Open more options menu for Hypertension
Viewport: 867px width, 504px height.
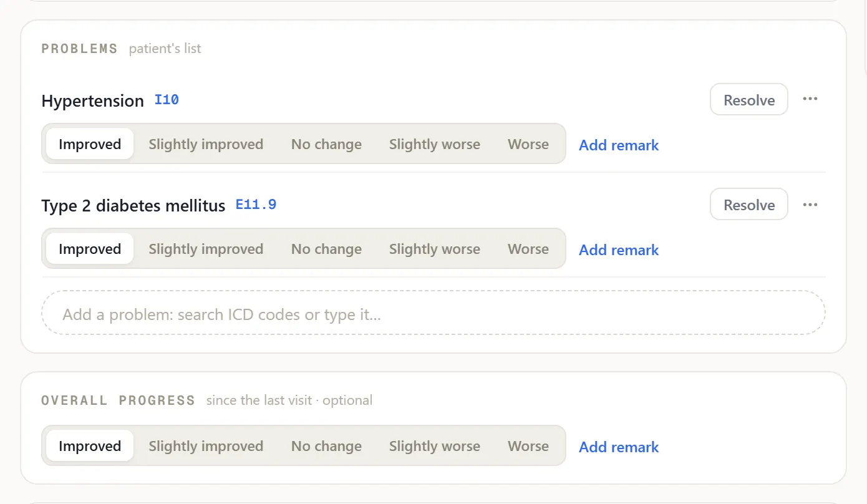[810, 99]
